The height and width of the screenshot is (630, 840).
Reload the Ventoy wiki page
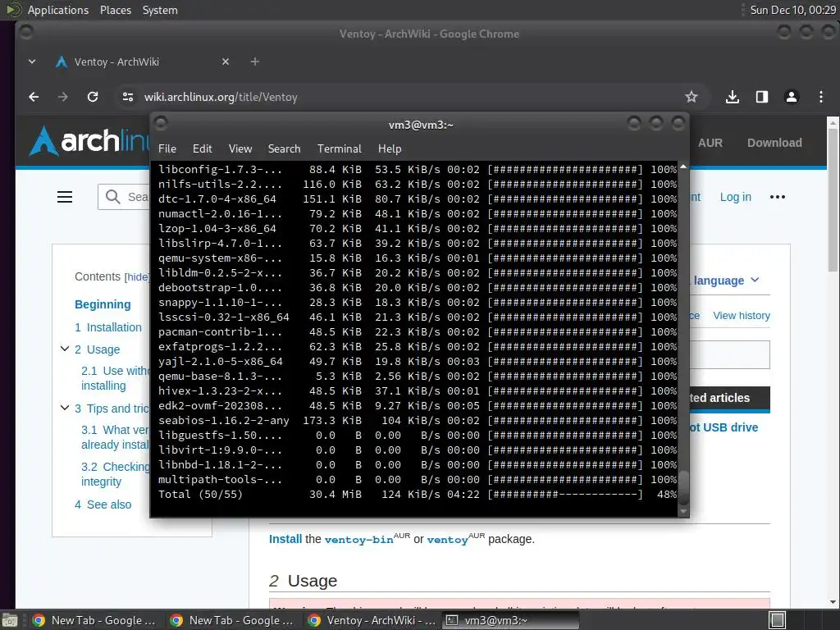[x=93, y=97]
